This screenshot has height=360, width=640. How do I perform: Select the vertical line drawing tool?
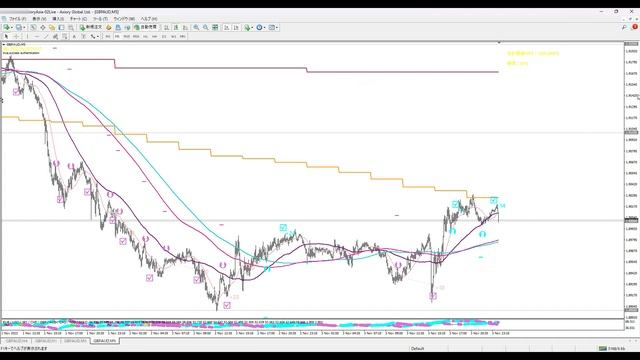click(x=27, y=36)
